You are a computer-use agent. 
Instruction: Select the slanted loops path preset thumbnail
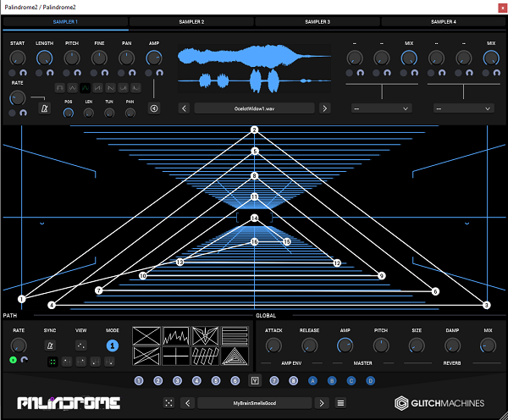coord(205,356)
